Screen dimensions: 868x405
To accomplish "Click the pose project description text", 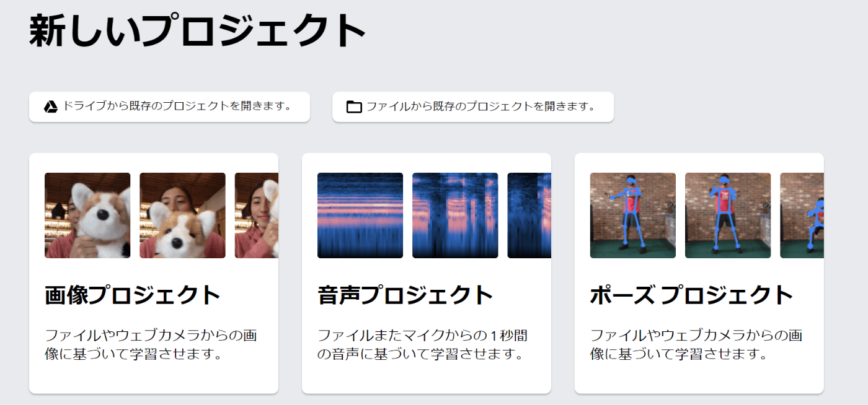I will coord(696,345).
